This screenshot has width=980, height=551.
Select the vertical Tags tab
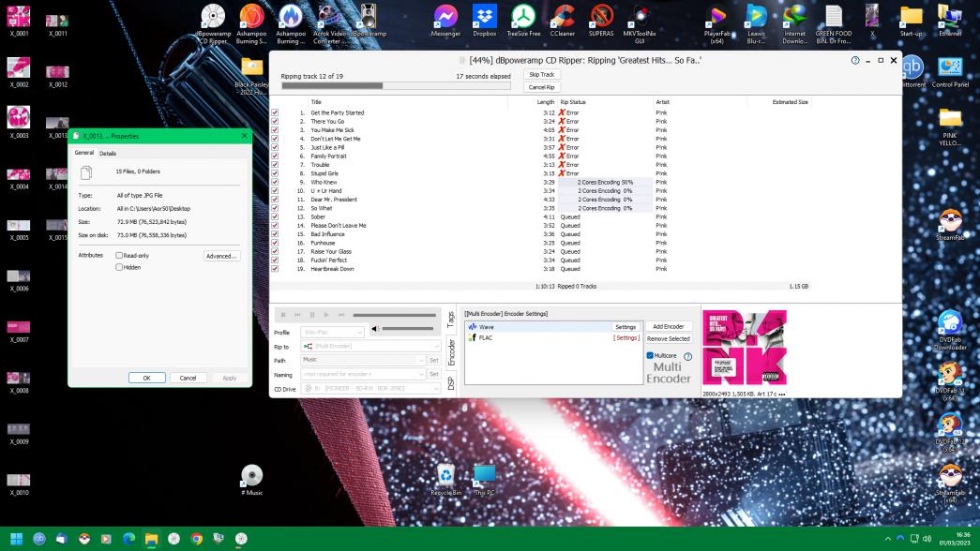pyautogui.click(x=451, y=320)
